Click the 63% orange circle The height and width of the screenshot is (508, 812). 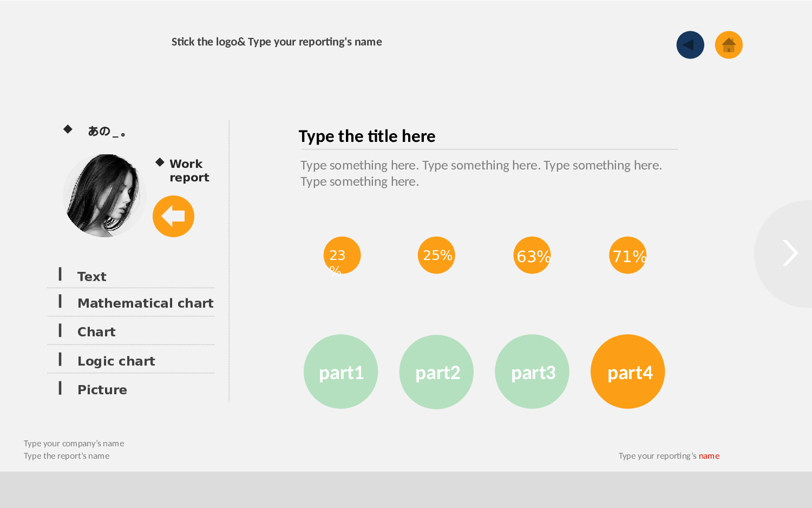[532, 255]
